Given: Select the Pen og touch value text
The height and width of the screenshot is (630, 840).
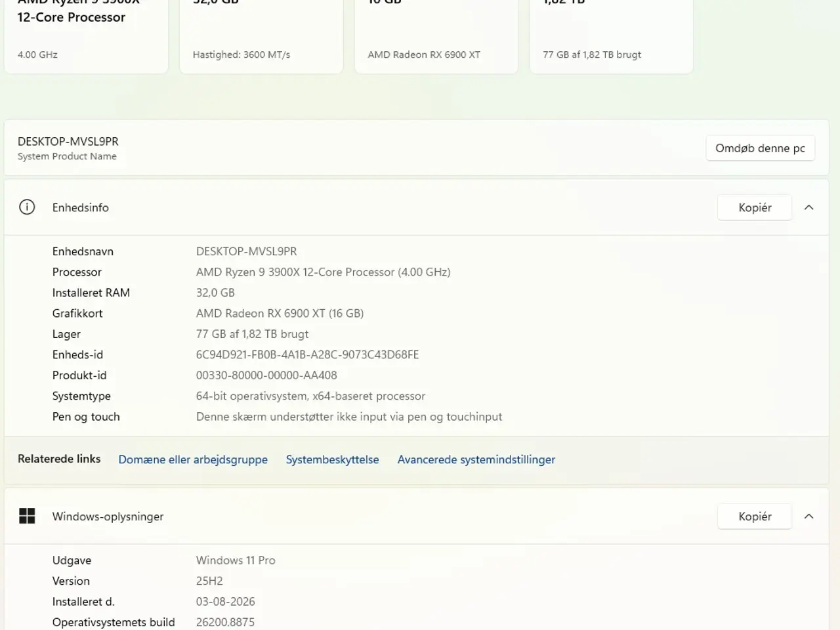Looking at the screenshot, I should click(x=349, y=417).
